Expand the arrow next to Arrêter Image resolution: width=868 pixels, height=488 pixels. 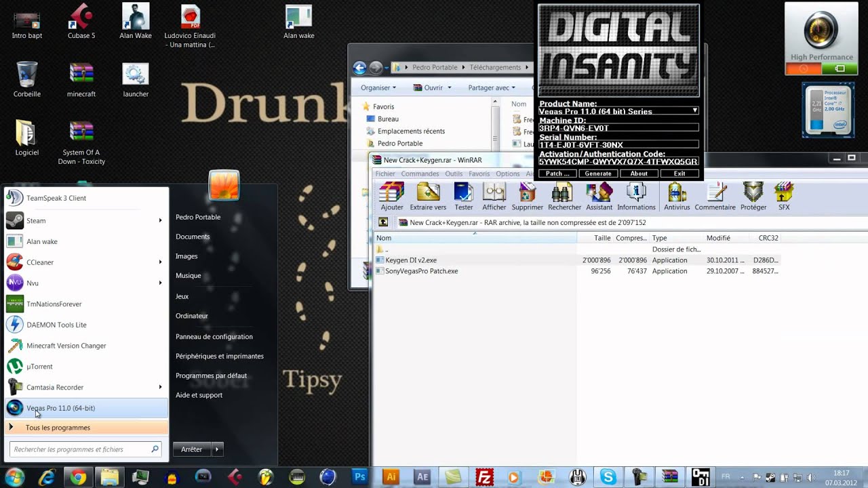217,449
